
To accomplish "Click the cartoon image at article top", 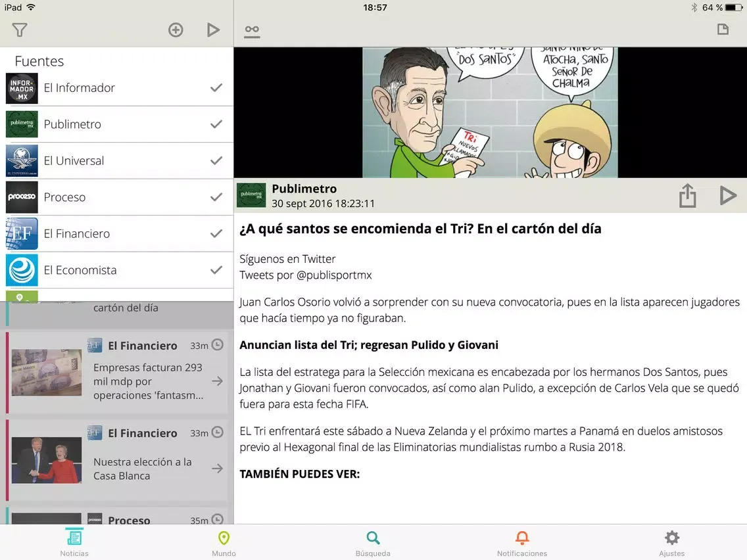I will point(491,112).
